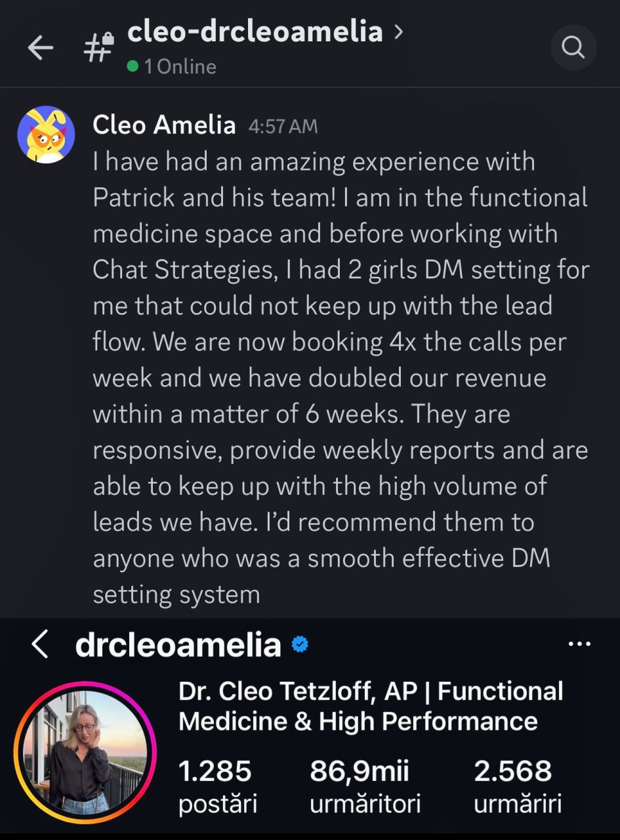This screenshot has width=620, height=840.
Task: Click the blue verified badge
Action: pyautogui.click(x=300, y=645)
